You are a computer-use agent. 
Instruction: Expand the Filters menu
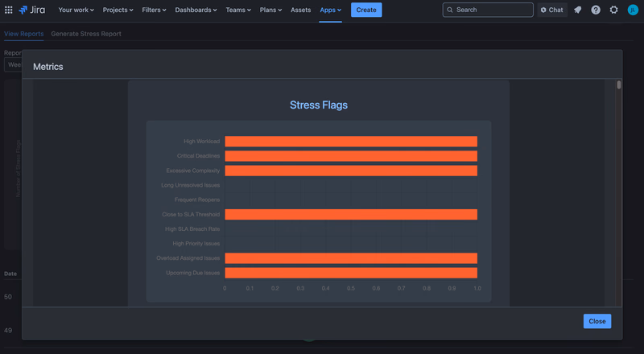(154, 10)
